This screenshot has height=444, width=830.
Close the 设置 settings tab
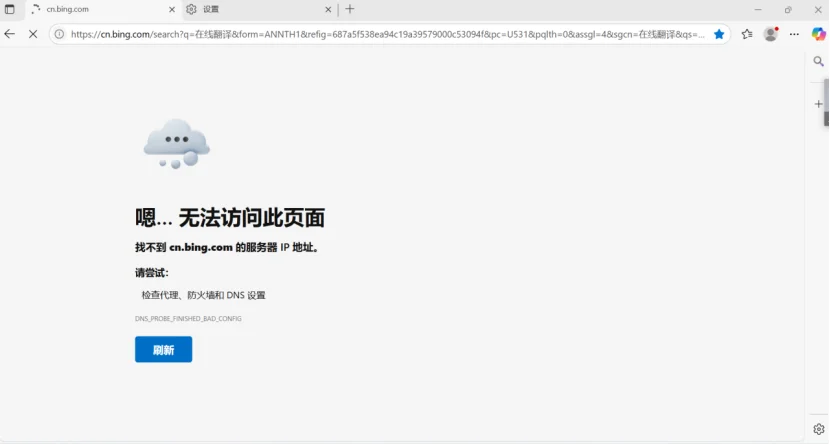point(328,10)
